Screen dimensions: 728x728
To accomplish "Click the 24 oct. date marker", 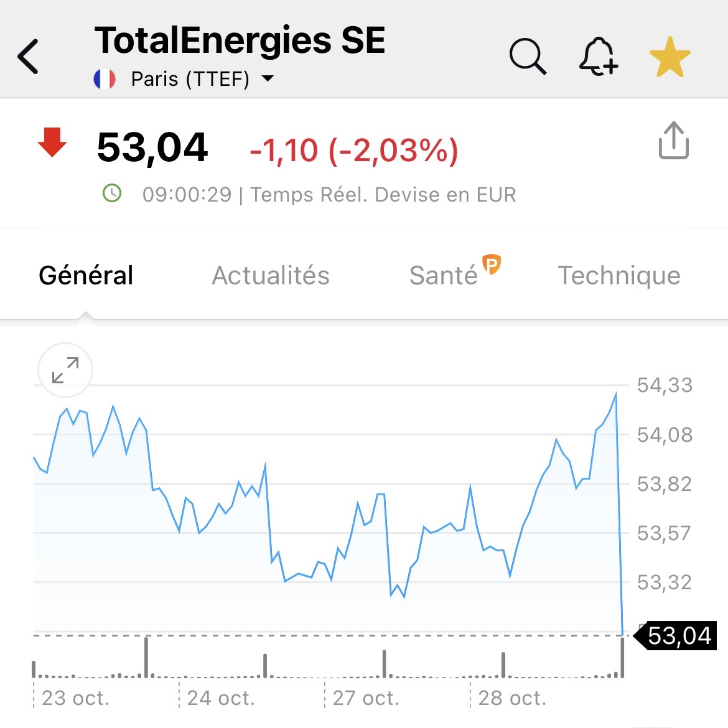I will 221,698.
